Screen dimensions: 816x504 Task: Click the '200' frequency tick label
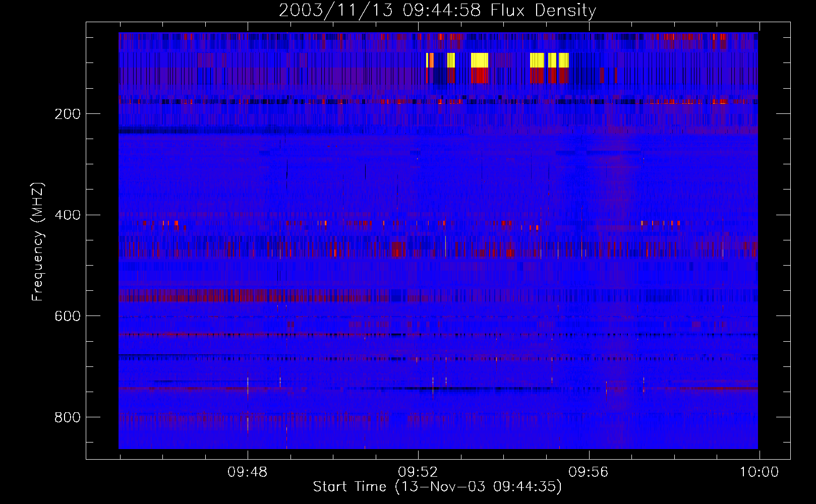click(x=68, y=114)
